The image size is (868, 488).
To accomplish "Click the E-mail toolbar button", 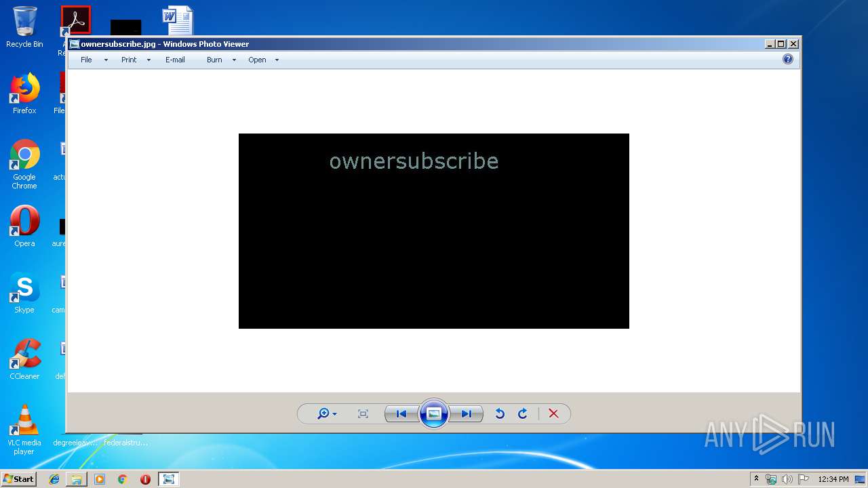I will tap(175, 60).
